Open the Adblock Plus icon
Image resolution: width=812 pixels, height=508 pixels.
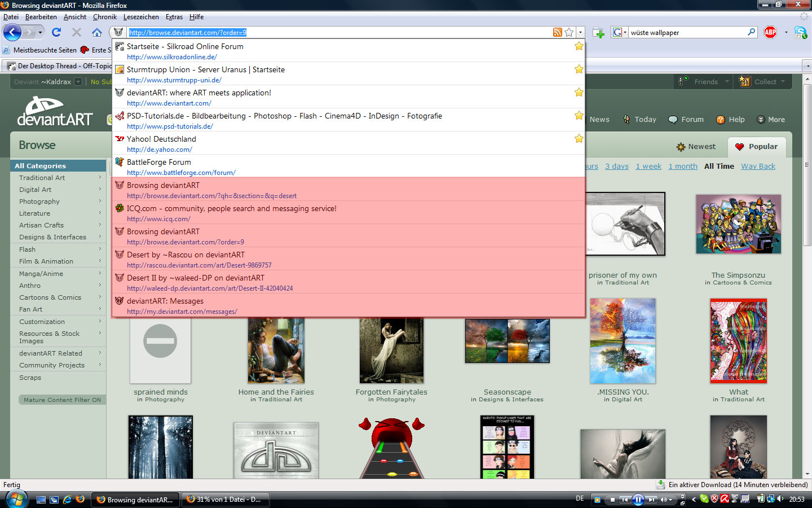point(770,32)
